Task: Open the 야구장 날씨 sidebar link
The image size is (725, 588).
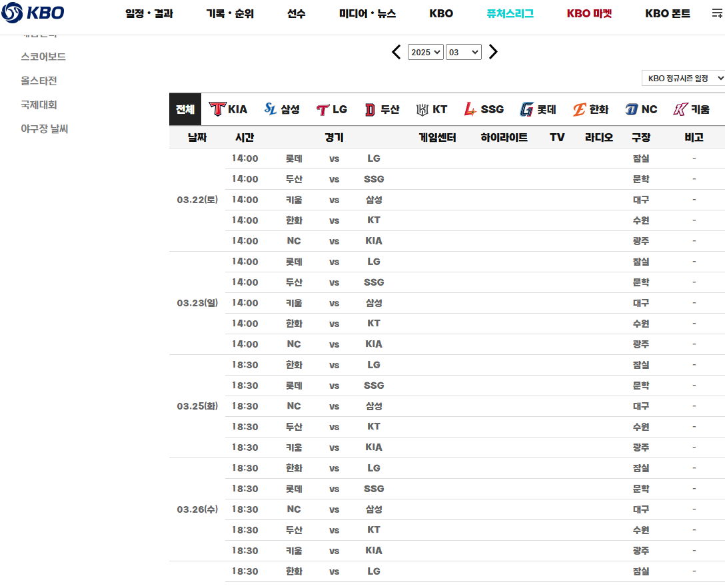Action: point(43,129)
